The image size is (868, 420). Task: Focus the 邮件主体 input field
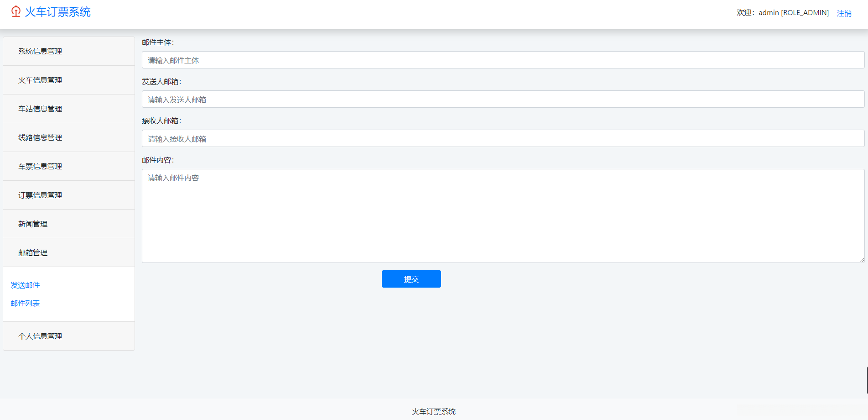click(x=503, y=60)
